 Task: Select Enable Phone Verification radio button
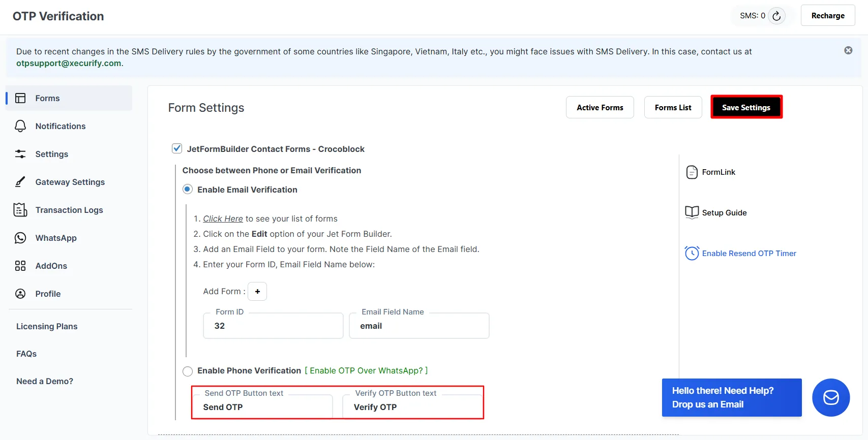(188, 371)
